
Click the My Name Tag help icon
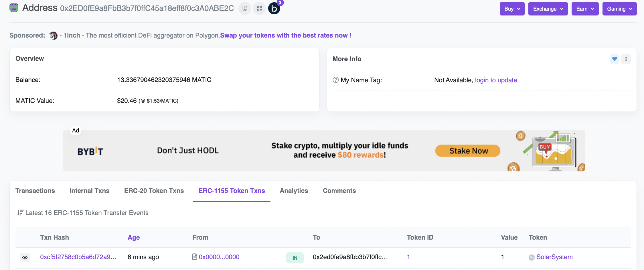point(335,80)
